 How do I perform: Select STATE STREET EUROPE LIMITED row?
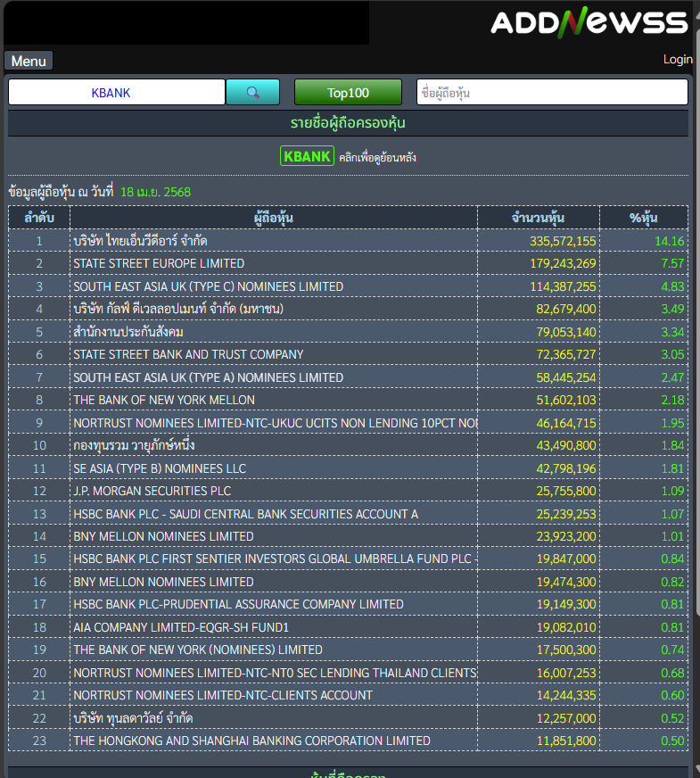point(159,263)
